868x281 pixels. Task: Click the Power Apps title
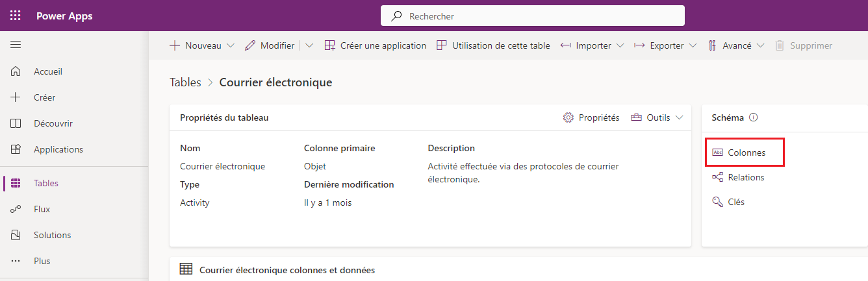click(64, 16)
